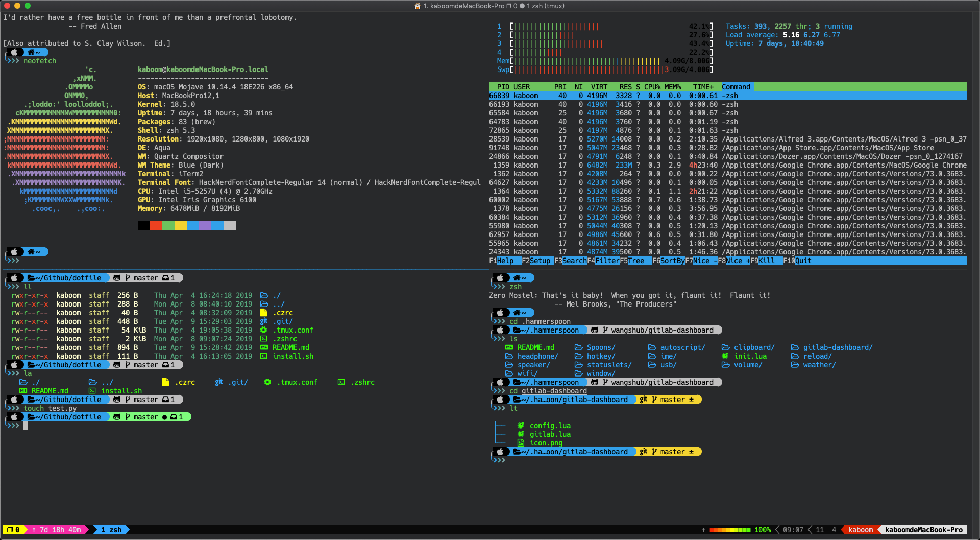Click the tmux session 0 indicator
Viewport: 980px width, 540px height.
click(13, 530)
